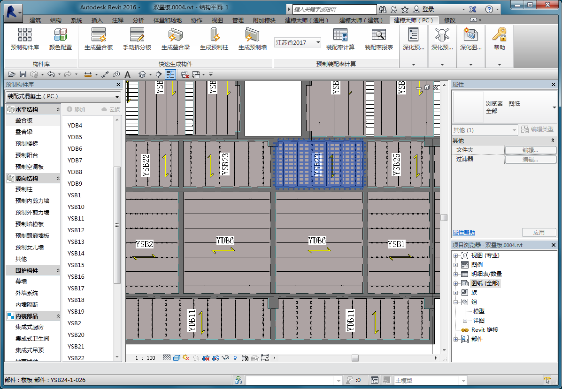Expand the 图纸 (全部) node in project browser
Screen dimensions: 562x389
click(456, 283)
